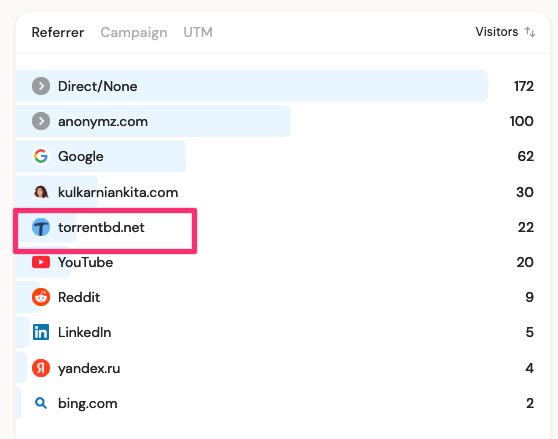Click the 9 visitors count
Viewport: 558px width, 439px height.
click(530, 297)
